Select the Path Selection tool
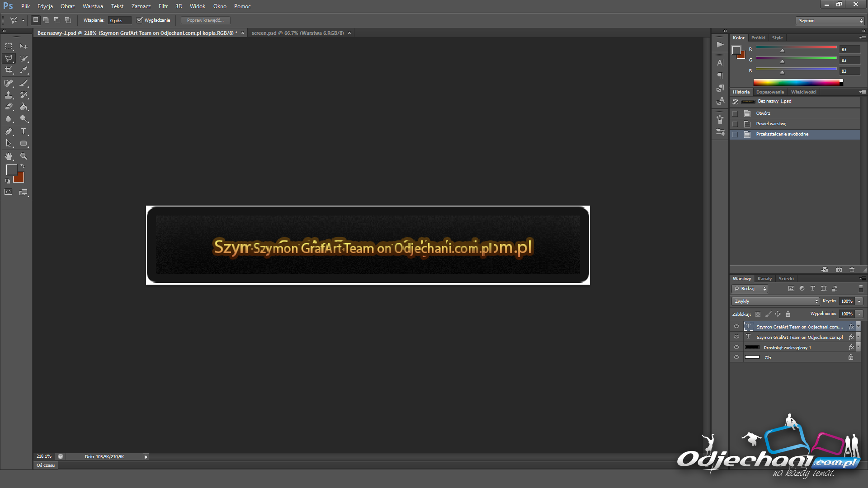 [x=9, y=143]
